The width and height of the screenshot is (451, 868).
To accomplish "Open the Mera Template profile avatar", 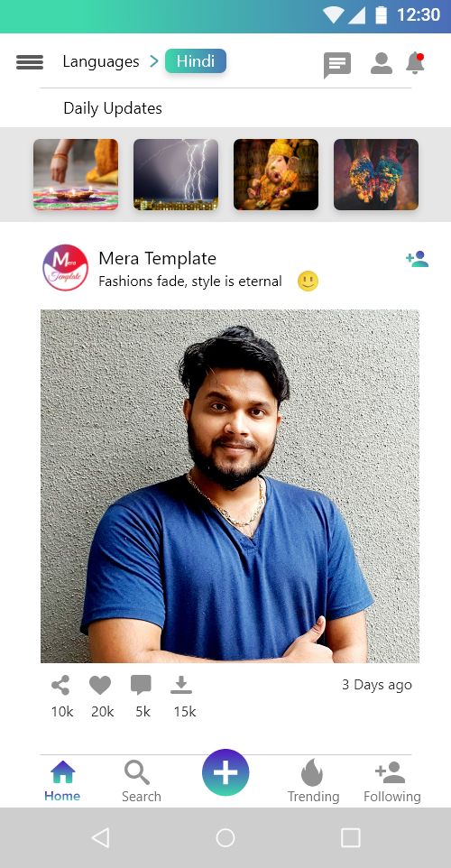I will pos(65,268).
